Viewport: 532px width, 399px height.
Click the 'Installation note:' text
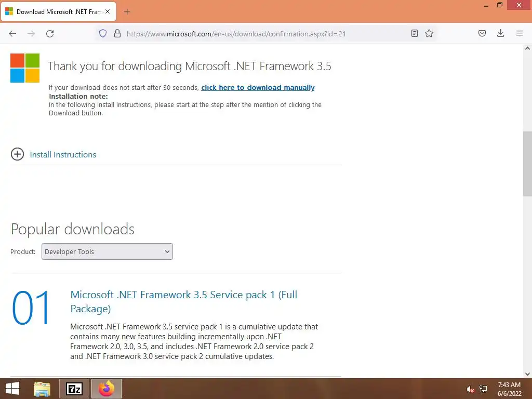tap(78, 96)
